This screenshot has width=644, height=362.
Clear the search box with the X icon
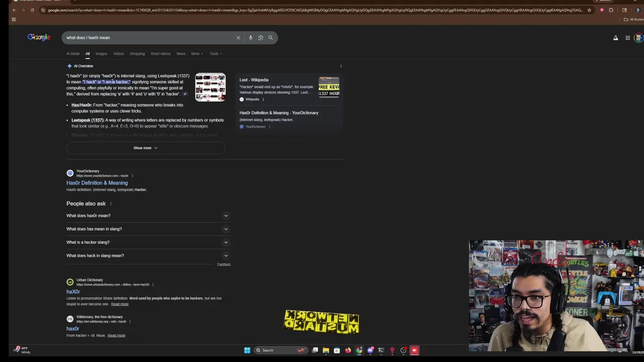point(238,38)
